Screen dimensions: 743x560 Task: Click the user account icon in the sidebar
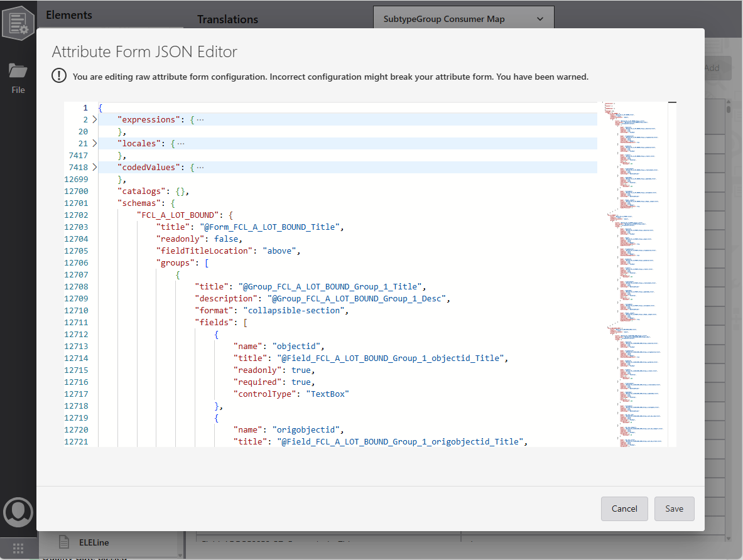coord(18,512)
